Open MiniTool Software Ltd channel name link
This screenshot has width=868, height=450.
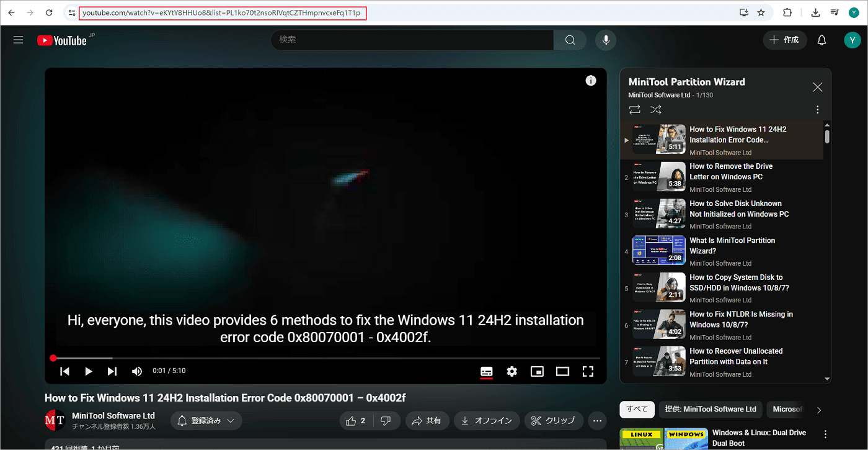click(113, 416)
